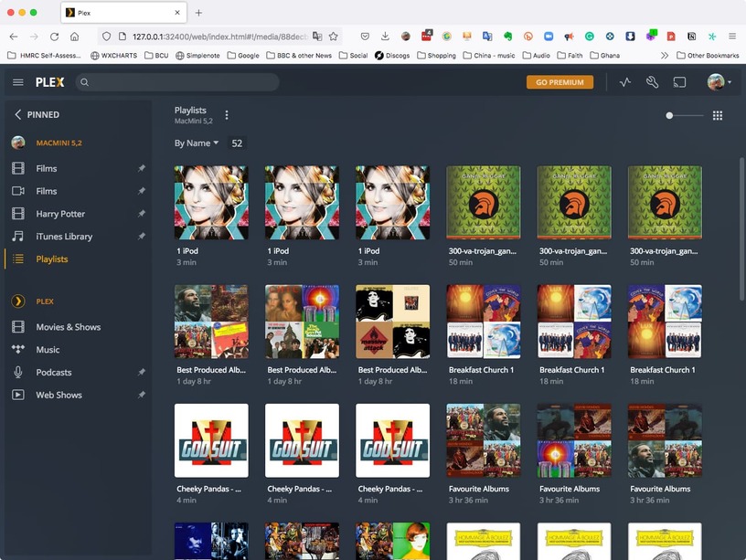The height and width of the screenshot is (560, 746).
Task: Toggle the Web Shows pin icon
Action: click(x=142, y=395)
